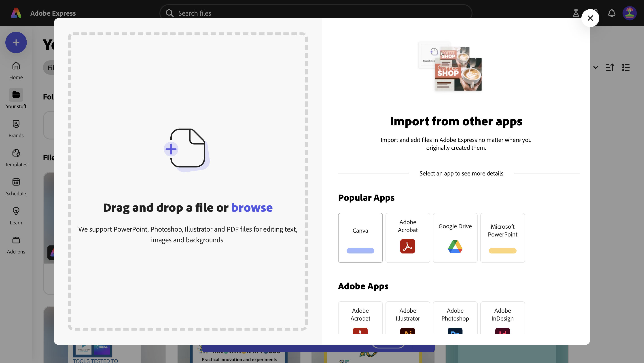Open the user profile avatar menu
644x363 pixels.
(x=629, y=13)
